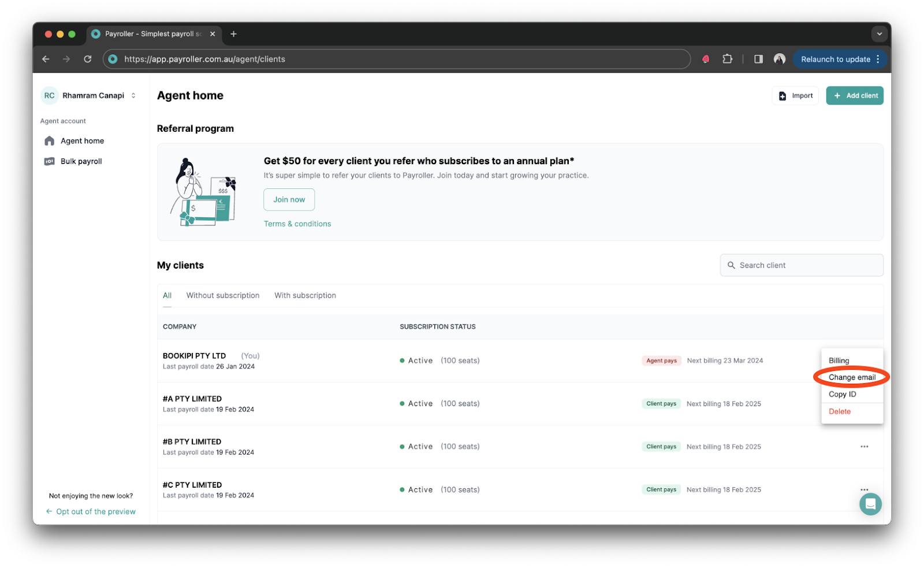The height and width of the screenshot is (568, 924).
Task: Click the URL address bar
Action: point(396,59)
